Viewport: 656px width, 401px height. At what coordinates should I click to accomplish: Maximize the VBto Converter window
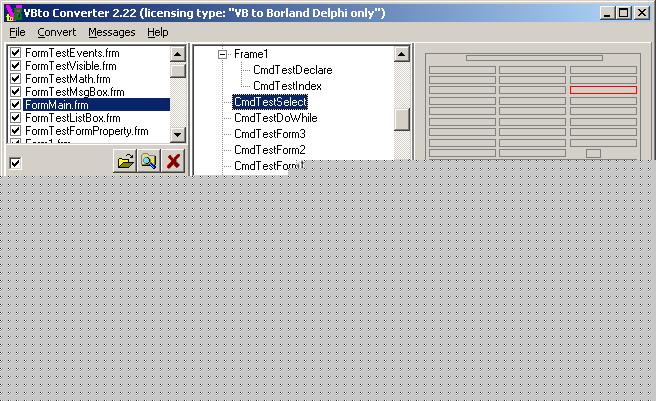click(624, 13)
